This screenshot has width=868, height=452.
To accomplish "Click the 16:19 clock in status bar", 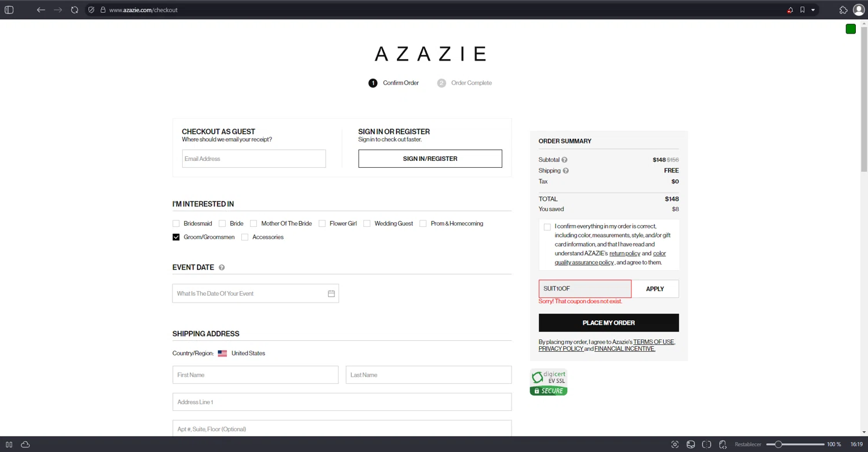I will click(x=856, y=444).
